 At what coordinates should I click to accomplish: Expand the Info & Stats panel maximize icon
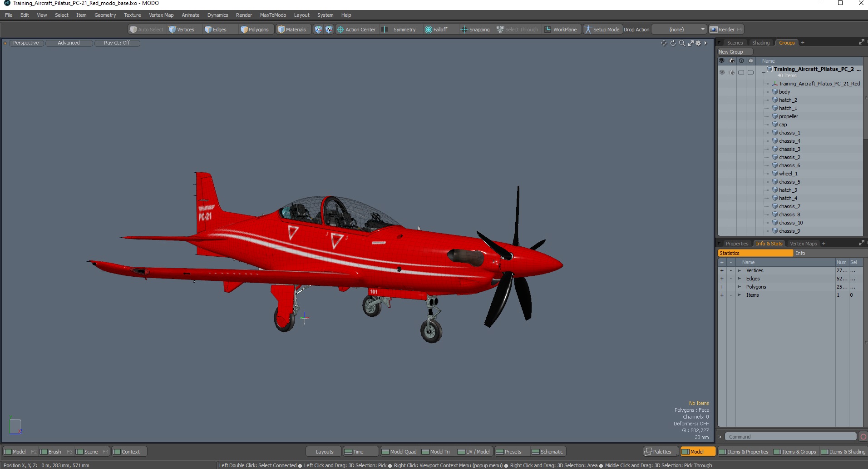pos(861,243)
